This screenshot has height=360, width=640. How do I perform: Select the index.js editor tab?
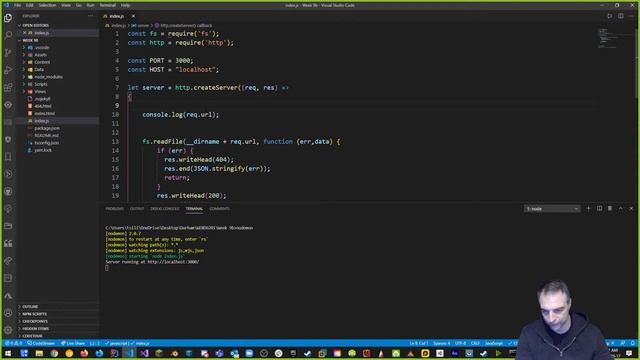pyautogui.click(x=117, y=16)
